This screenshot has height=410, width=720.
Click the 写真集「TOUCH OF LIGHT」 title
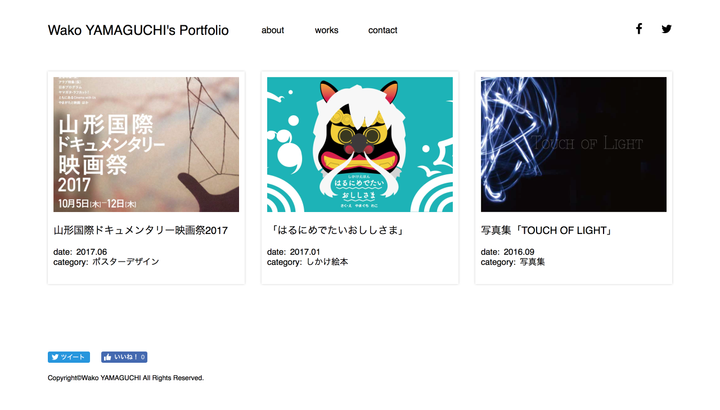coord(548,230)
